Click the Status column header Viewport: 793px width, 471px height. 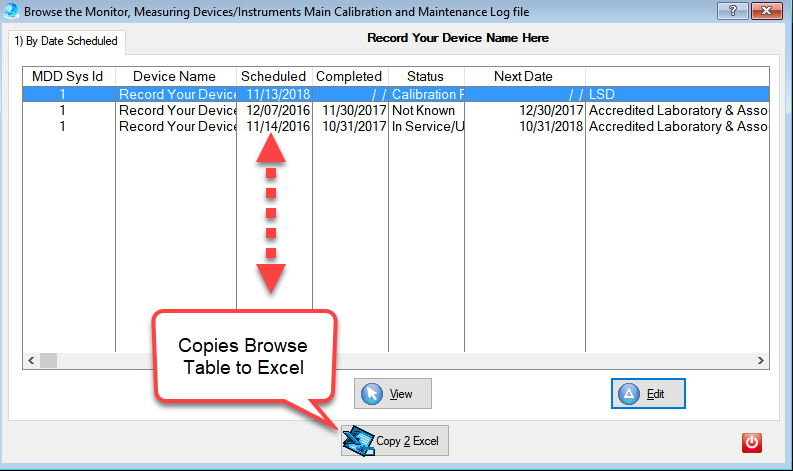425,76
